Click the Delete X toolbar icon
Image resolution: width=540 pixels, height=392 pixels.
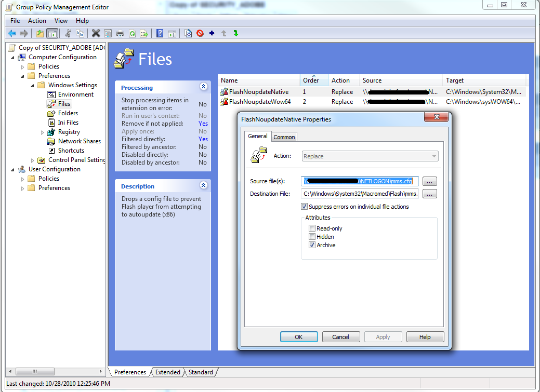[x=96, y=33]
